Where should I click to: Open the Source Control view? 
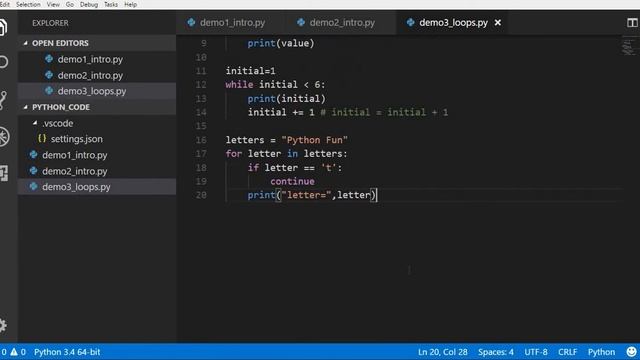coord(3,100)
